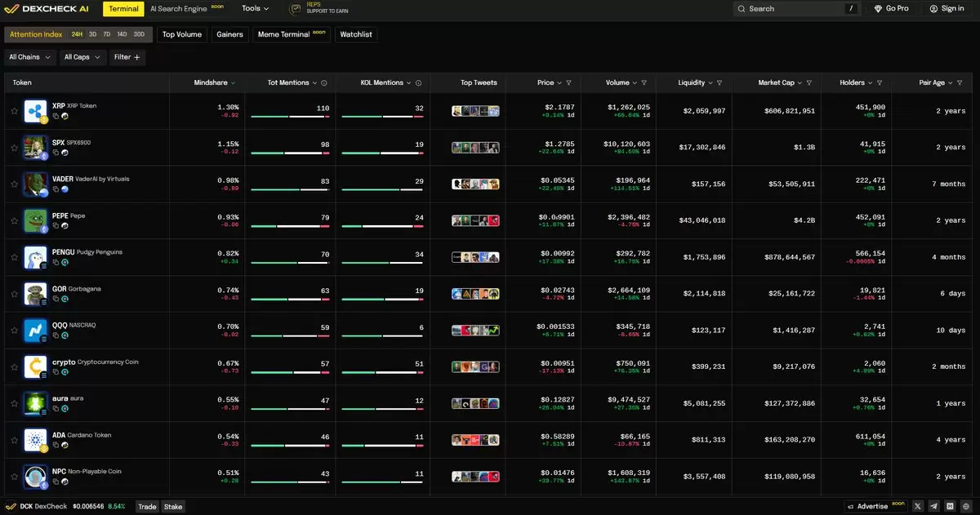Click the Trade button in footer
This screenshot has height=515, width=980.
147,507
